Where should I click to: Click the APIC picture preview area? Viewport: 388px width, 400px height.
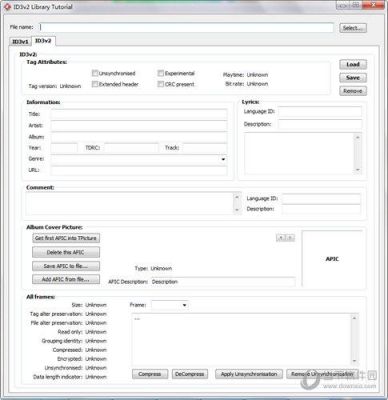[x=332, y=258]
